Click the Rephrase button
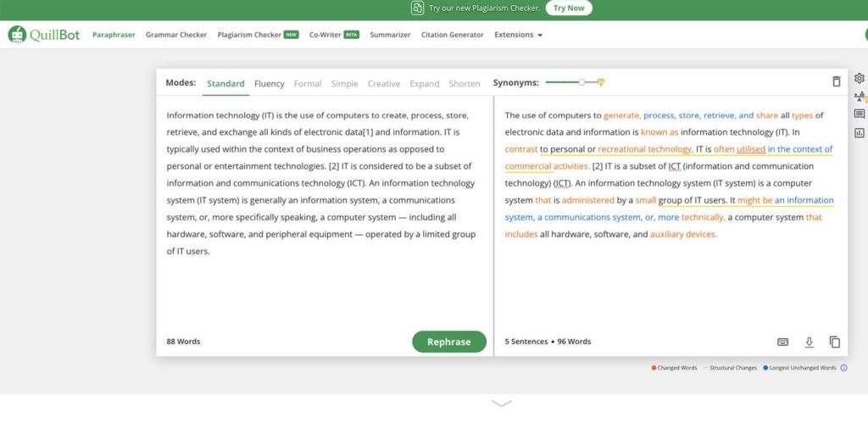Image resolution: width=868 pixels, height=434 pixels. pyautogui.click(x=449, y=342)
